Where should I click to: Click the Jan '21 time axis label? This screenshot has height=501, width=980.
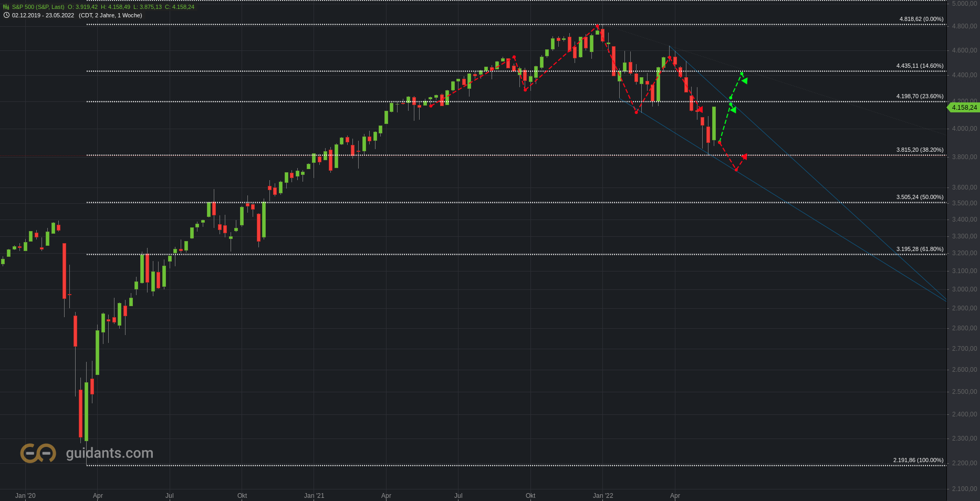(x=314, y=496)
